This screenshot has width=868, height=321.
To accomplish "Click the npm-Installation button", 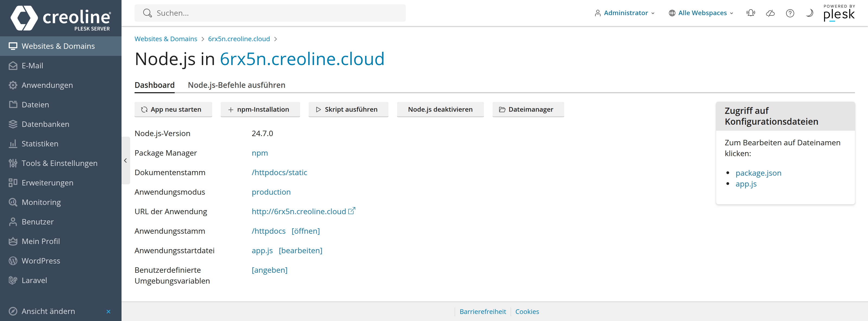I will [260, 110].
